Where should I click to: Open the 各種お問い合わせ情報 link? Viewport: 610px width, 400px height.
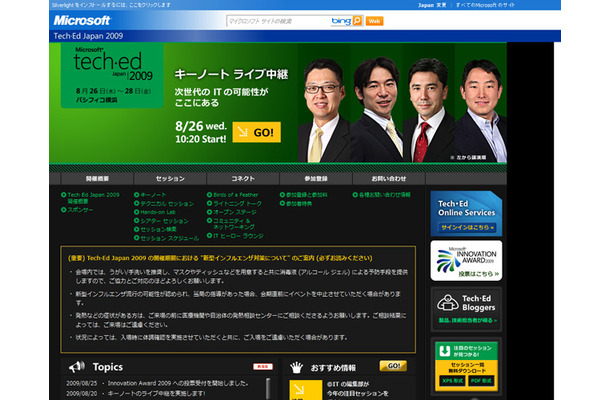click(x=384, y=195)
